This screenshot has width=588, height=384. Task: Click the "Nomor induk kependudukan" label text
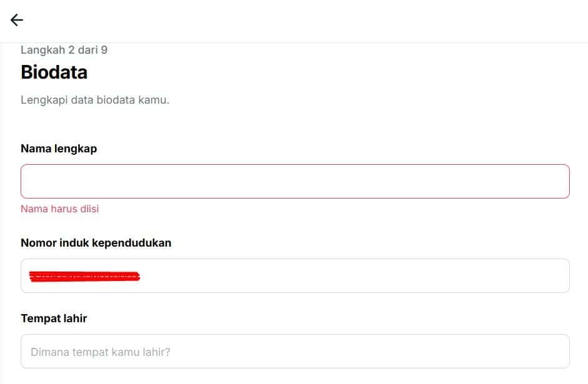coord(96,243)
